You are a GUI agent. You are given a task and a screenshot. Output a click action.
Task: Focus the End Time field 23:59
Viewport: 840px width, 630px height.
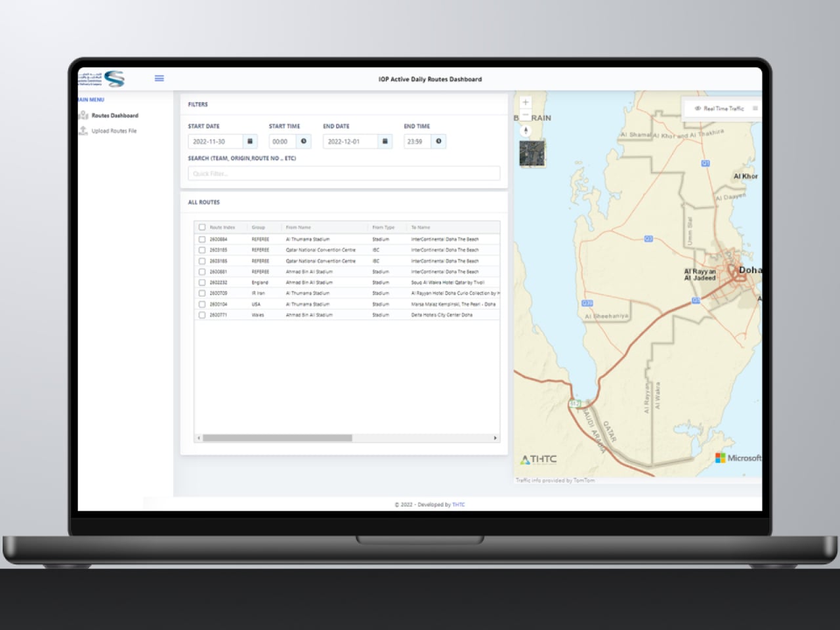click(417, 141)
